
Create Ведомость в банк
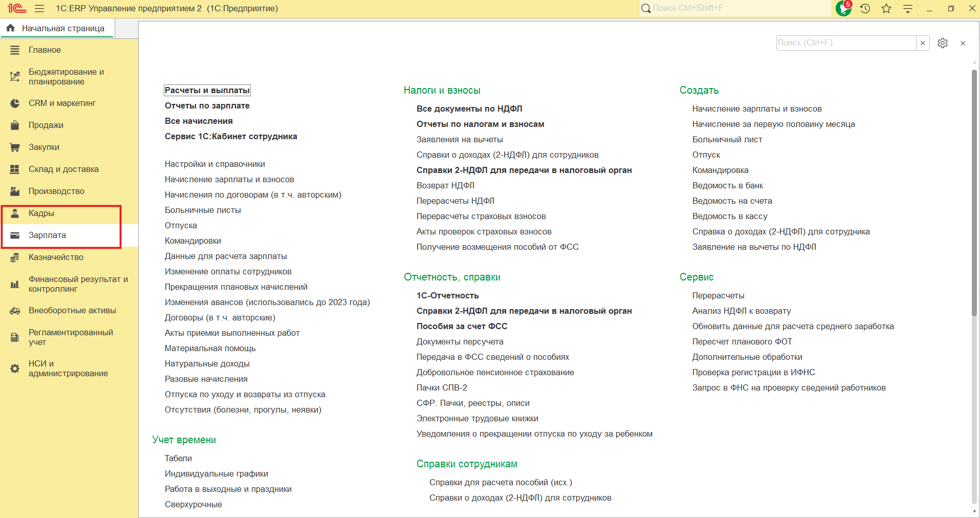[728, 186]
